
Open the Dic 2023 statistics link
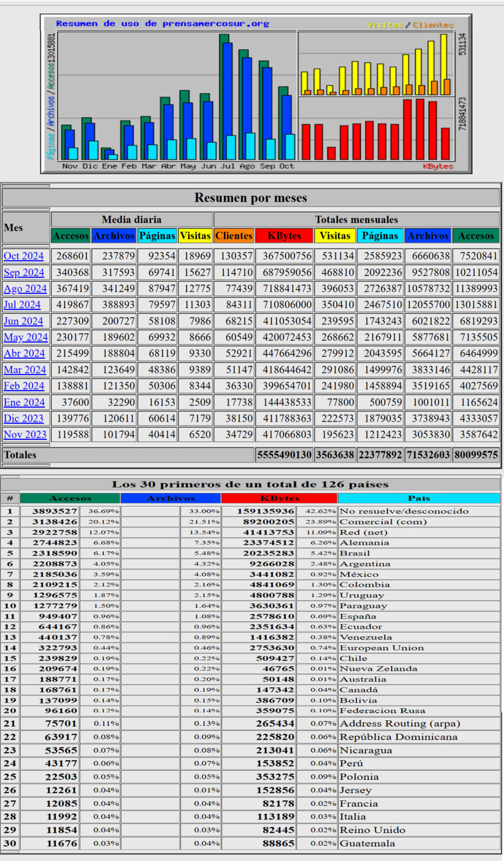(23, 419)
